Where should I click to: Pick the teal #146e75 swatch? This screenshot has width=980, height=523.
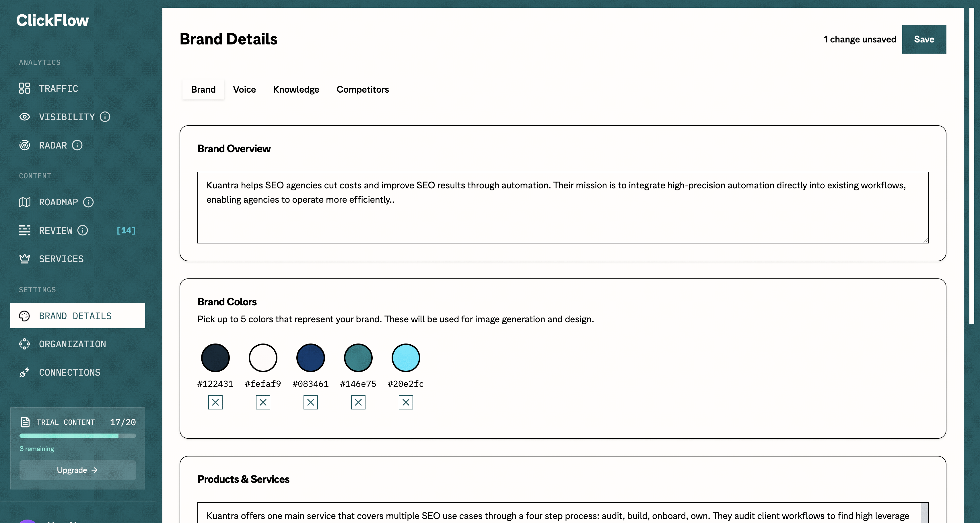pos(358,358)
